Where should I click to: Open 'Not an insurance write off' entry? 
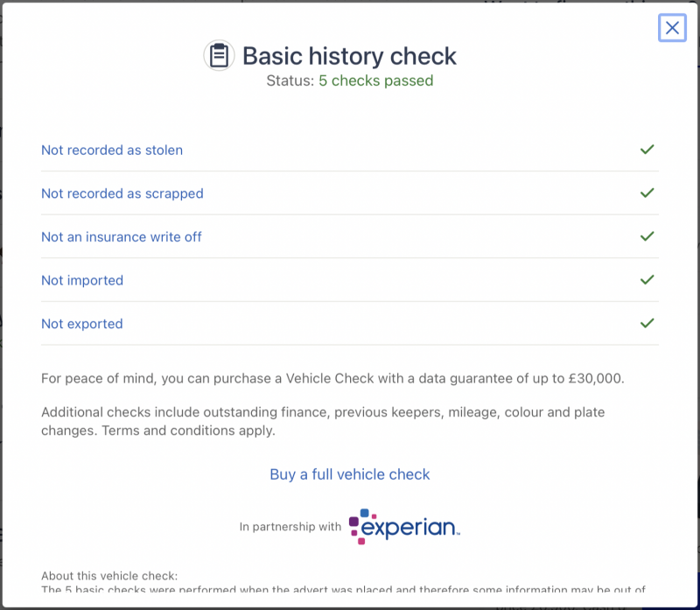point(122,237)
